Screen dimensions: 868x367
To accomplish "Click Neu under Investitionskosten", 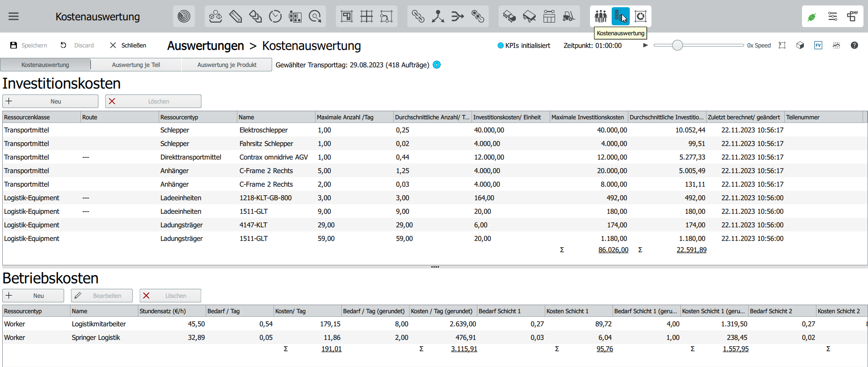I will click(50, 101).
